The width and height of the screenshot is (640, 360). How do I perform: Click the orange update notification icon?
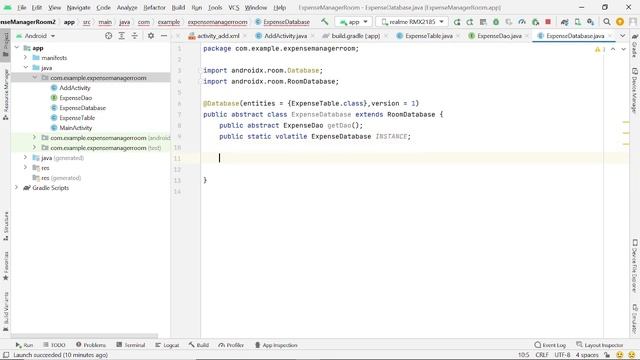[620, 22]
